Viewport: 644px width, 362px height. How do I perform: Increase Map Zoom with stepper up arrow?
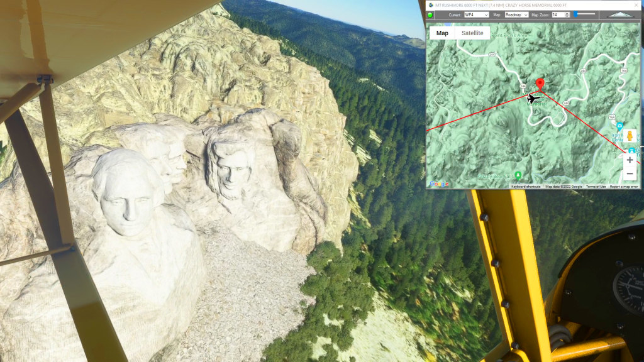[x=567, y=13]
